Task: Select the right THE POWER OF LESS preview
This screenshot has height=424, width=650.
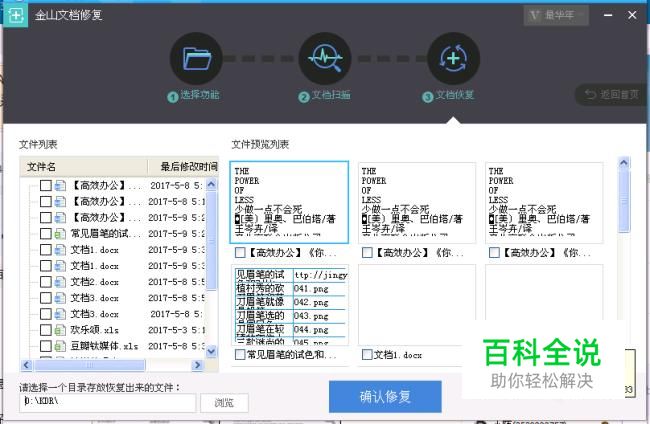Action: coord(543,202)
